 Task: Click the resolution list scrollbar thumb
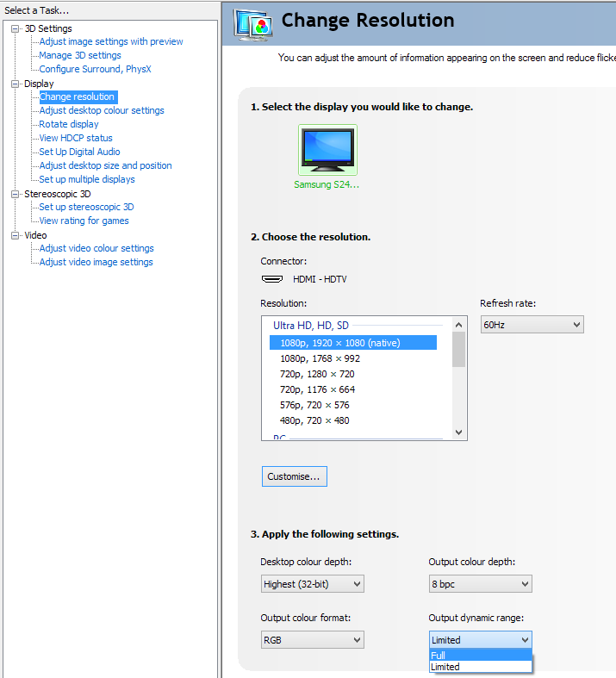point(458,350)
